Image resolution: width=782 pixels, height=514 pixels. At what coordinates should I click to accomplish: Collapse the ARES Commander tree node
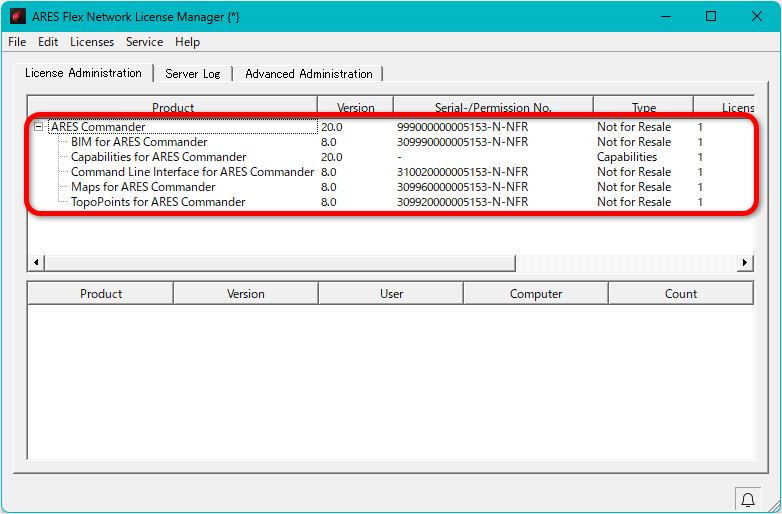click(x=38, y=127)
